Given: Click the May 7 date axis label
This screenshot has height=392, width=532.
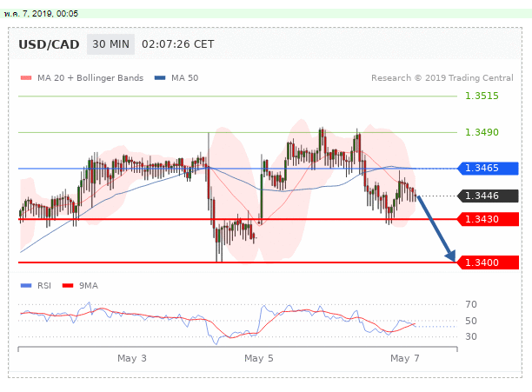Looking at the screenshot, I should click(405, 358).
